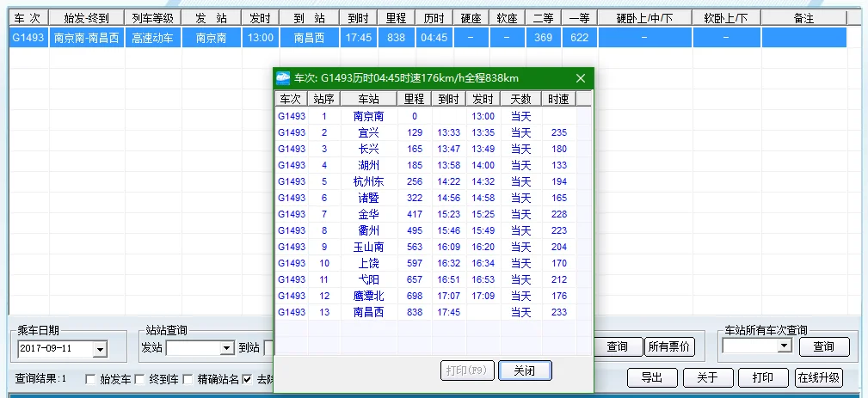Click the 622 first-class price cell
This screenshot has width=868, height=398.
pyautogui.click(x=580, y=38)
